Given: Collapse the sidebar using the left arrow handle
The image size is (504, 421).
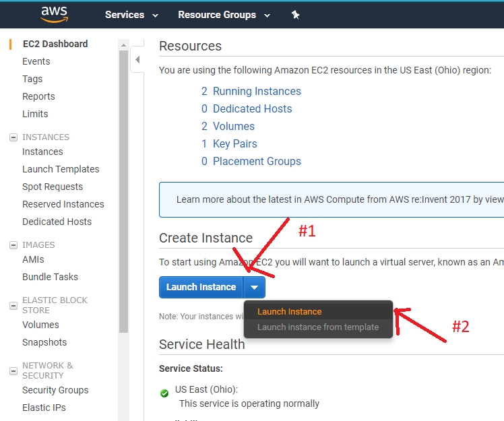Looking at the screenshot, I should (137, 60).
